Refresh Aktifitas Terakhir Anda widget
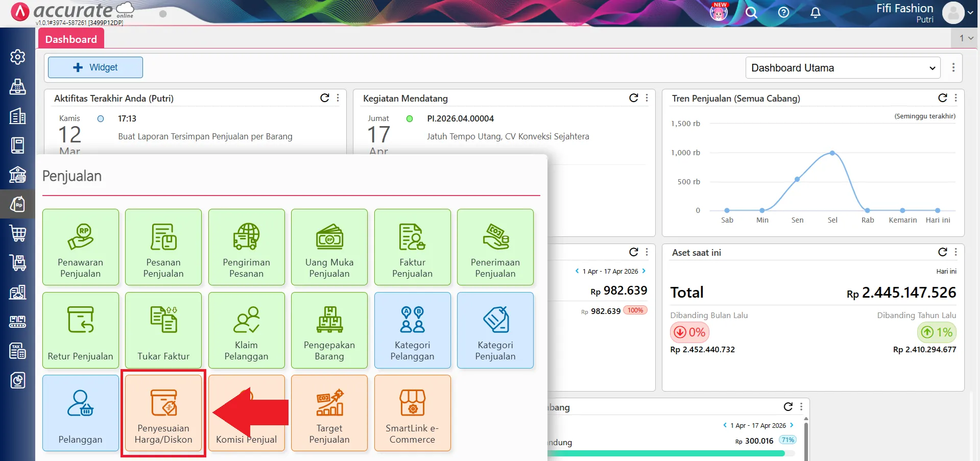This screenshot has width=980, height=461. [x=325, y=98]
